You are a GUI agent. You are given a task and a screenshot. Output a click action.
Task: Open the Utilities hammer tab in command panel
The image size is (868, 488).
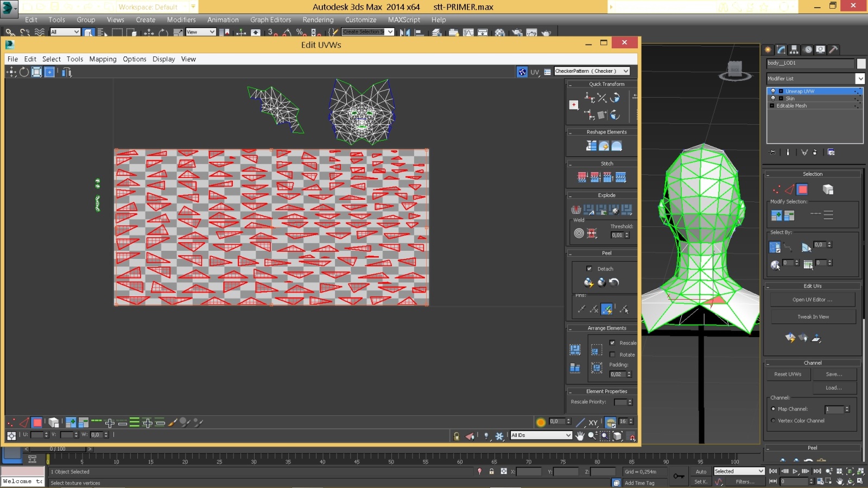(x=833, y=49)
